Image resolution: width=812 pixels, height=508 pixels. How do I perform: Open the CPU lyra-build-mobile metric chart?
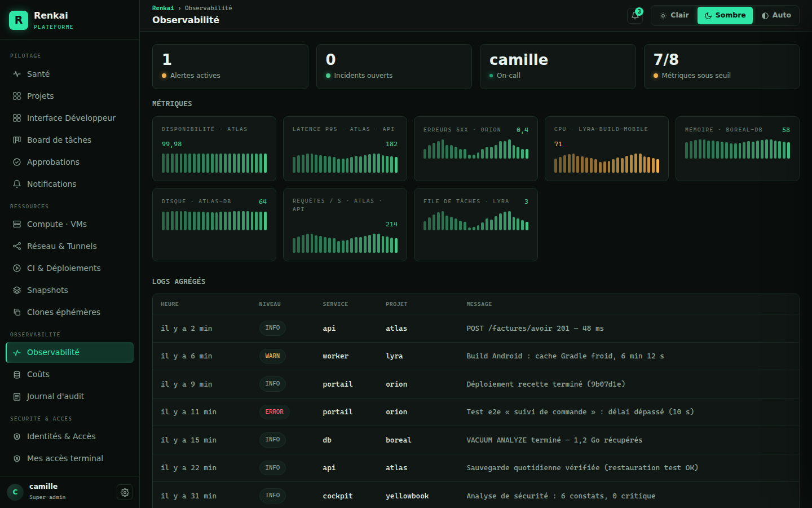607,149
